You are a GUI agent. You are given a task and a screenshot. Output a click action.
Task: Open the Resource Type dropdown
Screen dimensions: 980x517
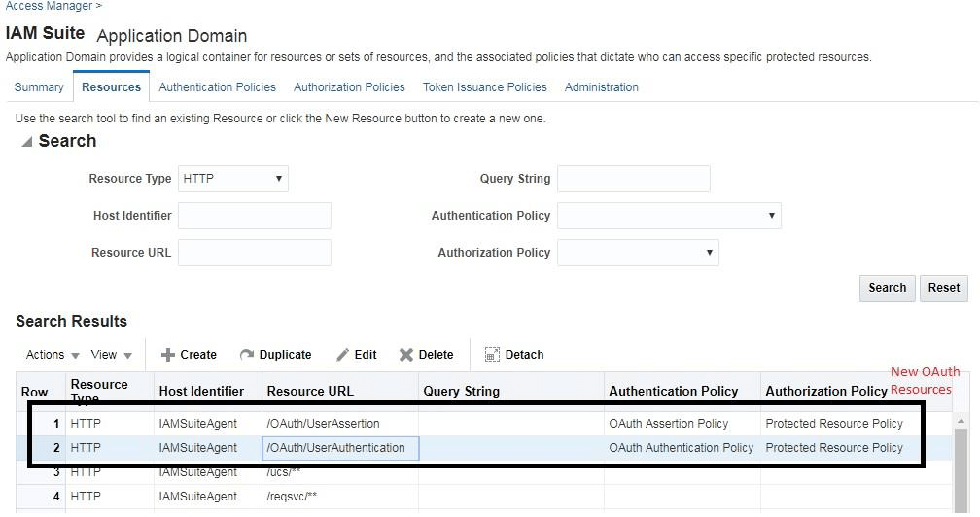point(233,179)
